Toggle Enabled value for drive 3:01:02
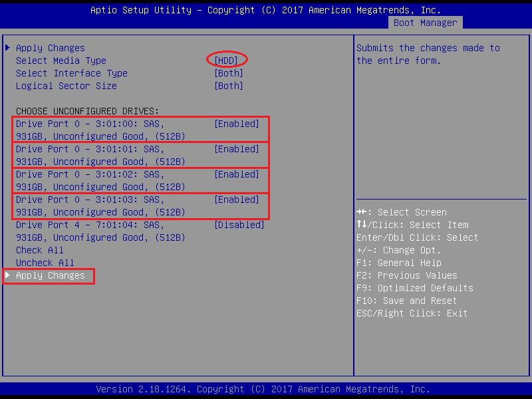This screenshot has width=532, height=399. [236, 174]
